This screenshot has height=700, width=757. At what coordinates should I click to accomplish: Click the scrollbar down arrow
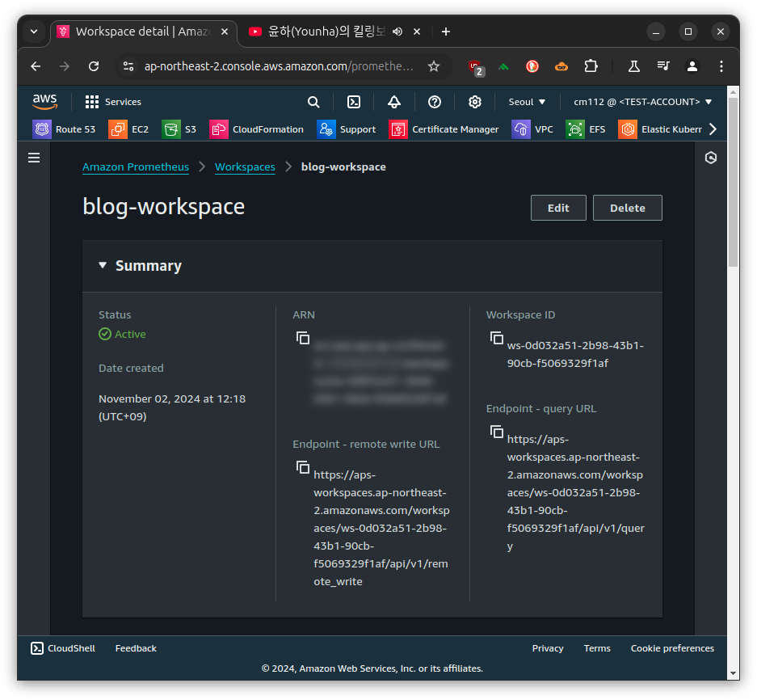pos(733,673)
